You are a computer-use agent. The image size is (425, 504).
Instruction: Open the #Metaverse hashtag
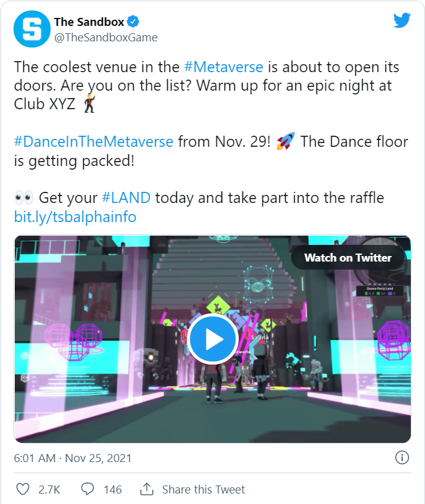pyautogui.click(x=224, y=67)
